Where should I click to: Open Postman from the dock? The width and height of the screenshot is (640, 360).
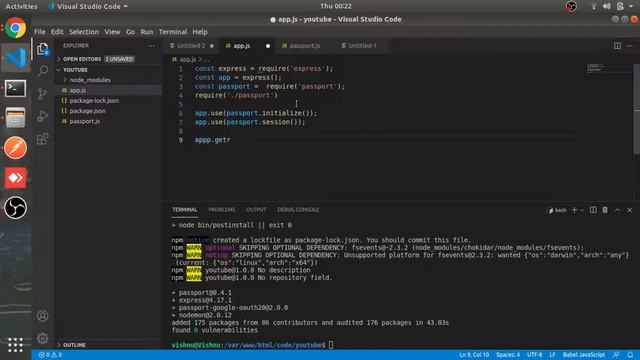click(x=16, y=148)
